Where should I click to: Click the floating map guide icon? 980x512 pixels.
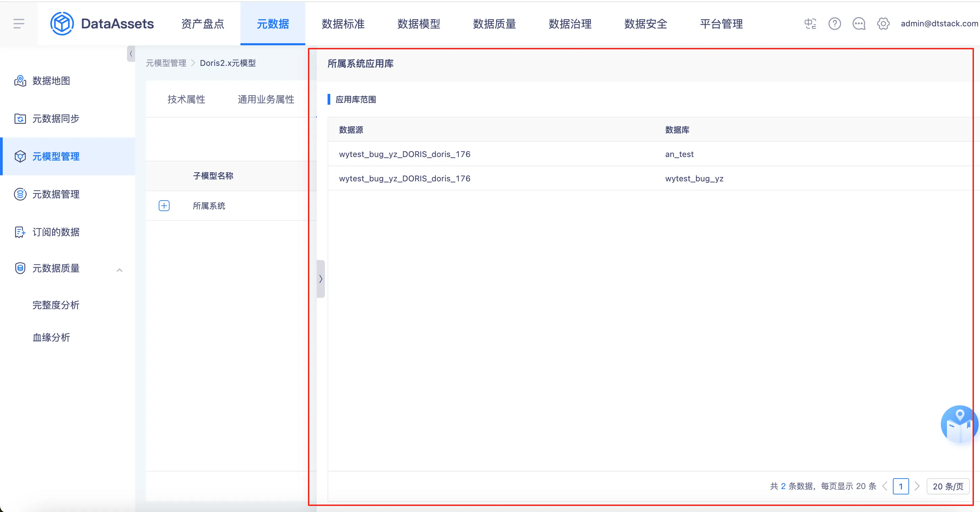(x=959, y=424)
